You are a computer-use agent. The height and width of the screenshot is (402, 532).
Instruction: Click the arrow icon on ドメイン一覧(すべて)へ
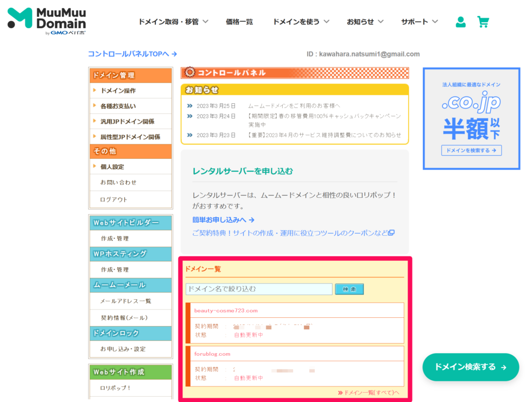pyautogui.click(x=339, y=393)
